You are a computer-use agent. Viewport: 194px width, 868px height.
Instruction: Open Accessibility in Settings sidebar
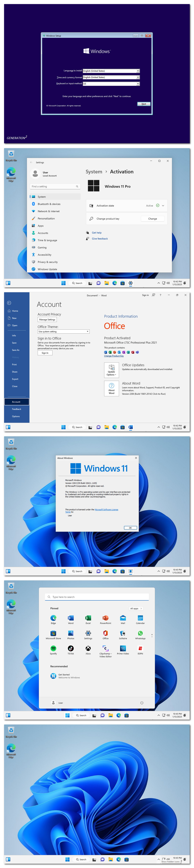(55, 255)
